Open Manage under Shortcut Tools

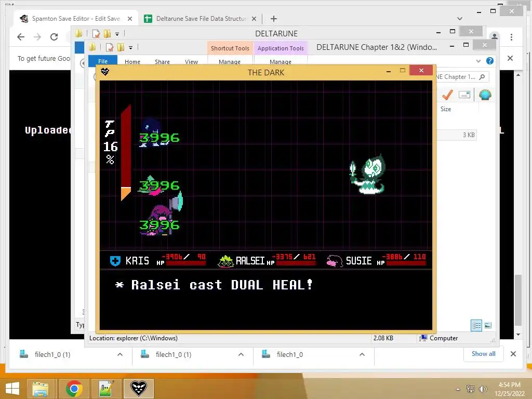point(230,62)
